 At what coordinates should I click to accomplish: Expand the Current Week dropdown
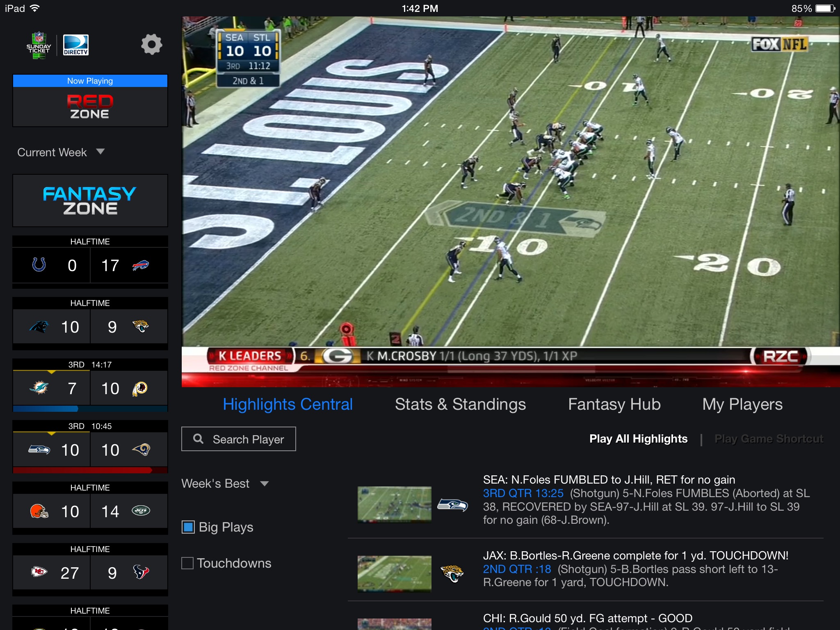tap(61, 152)
